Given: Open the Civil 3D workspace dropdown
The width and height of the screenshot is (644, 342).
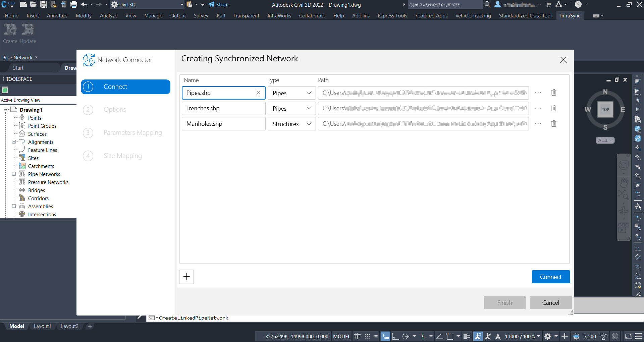Looking at the screenshot, I should 148,4.
